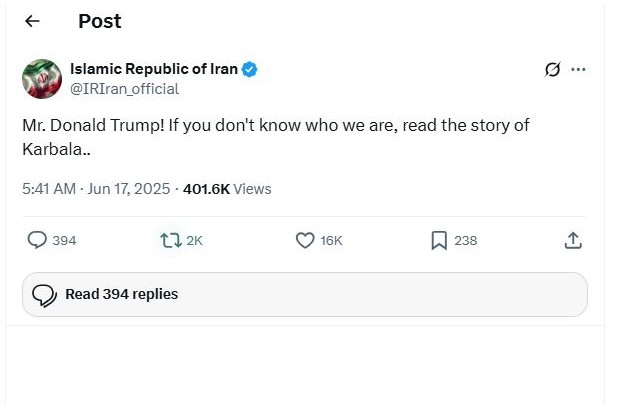
Task: Click the back arrow icon
Action: coord(32,21)
